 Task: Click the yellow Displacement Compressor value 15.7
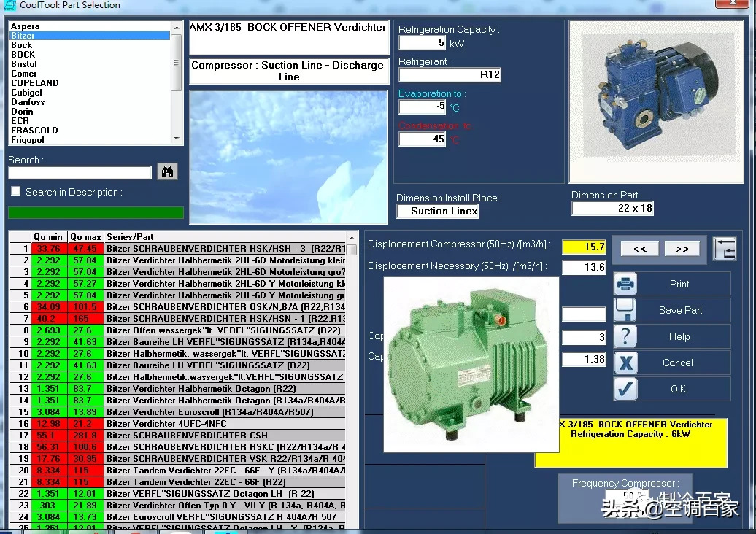click(x=585, y=247)
